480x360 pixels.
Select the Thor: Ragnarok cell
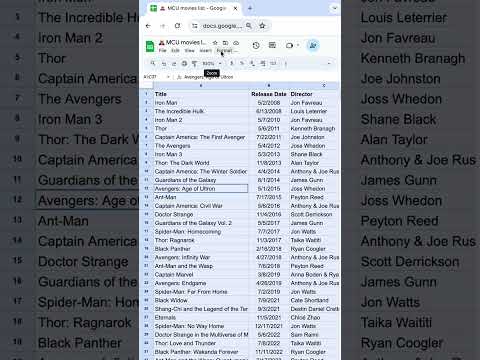click(201, 240)
